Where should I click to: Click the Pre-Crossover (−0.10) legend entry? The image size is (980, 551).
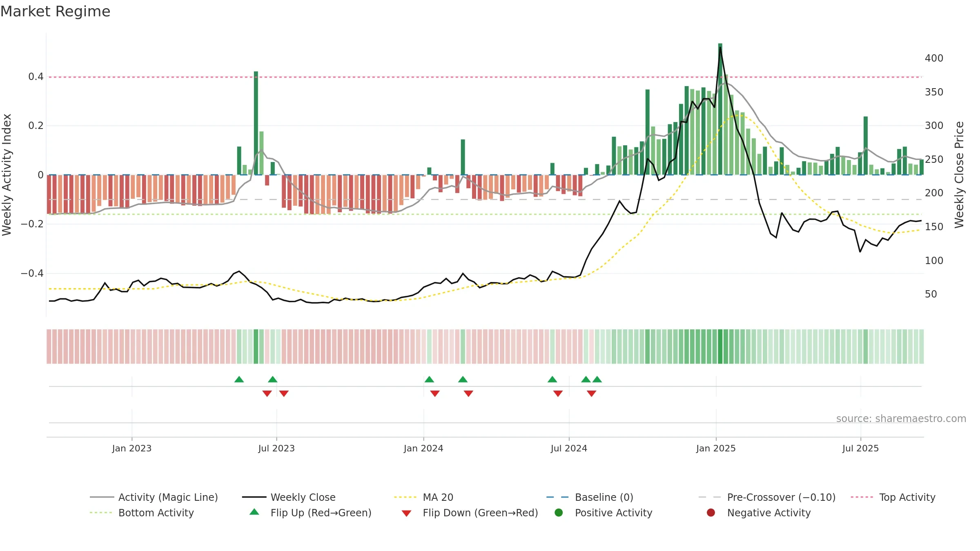point(767,497)
